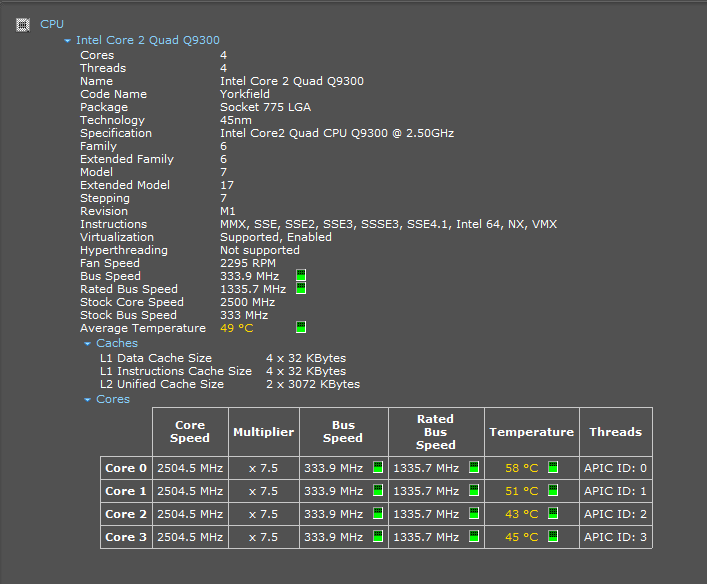Click the green graph icon beside Bus Speed 333.9 MHz
The width and height of the screenshot is (707, 584).
pos(301,275)
